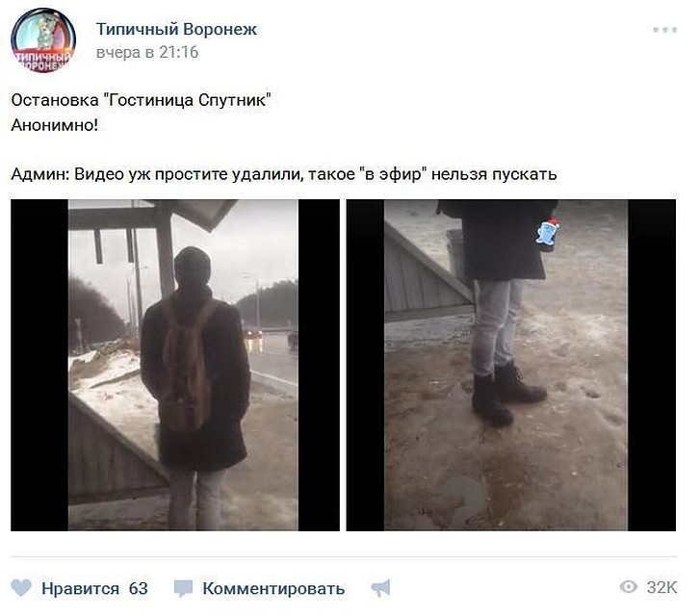Open the Типичный Воронеж group name link
This screenshot has height=616, width=700.
177,29
